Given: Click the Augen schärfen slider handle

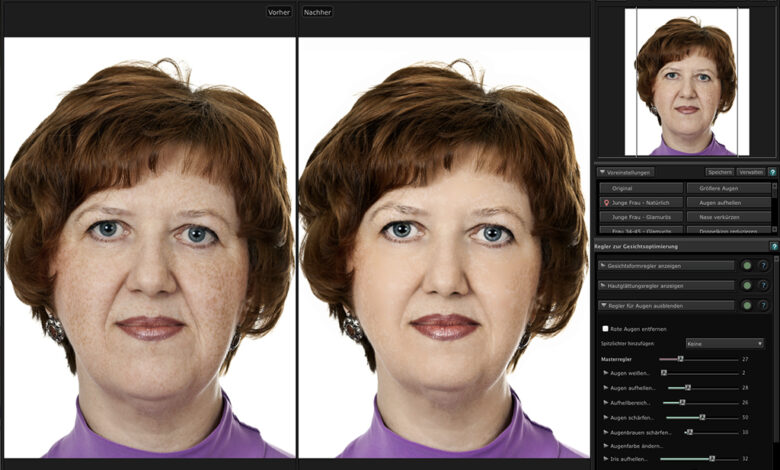Looking at the screenshot, I should (x=702, y=417).
